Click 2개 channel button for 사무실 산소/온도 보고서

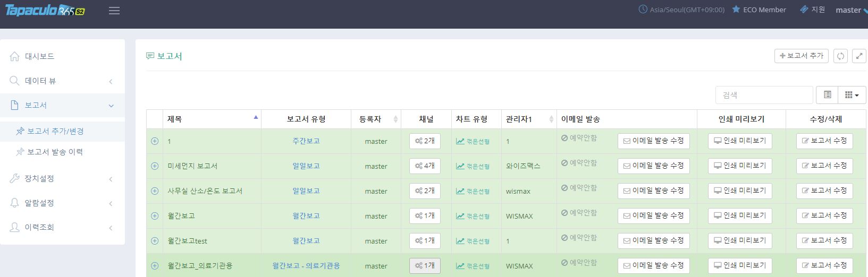pyautogui.click(x=425, y=191)
